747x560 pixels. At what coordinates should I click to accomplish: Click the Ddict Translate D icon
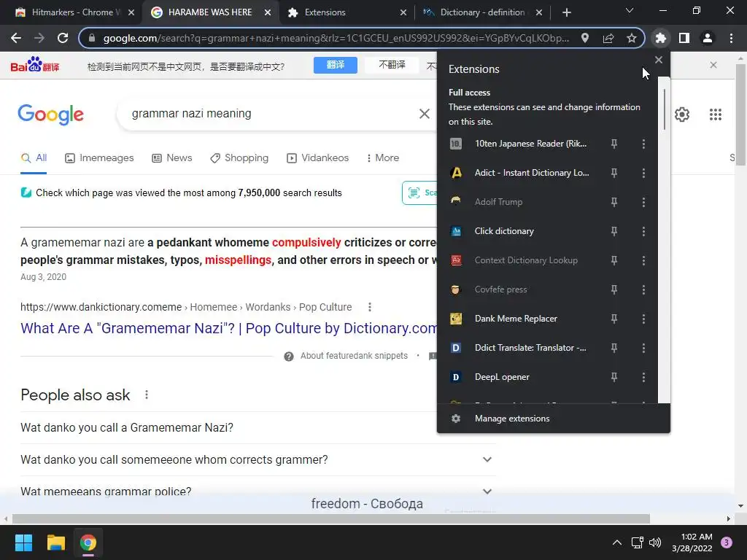click(x=456, y=348)
